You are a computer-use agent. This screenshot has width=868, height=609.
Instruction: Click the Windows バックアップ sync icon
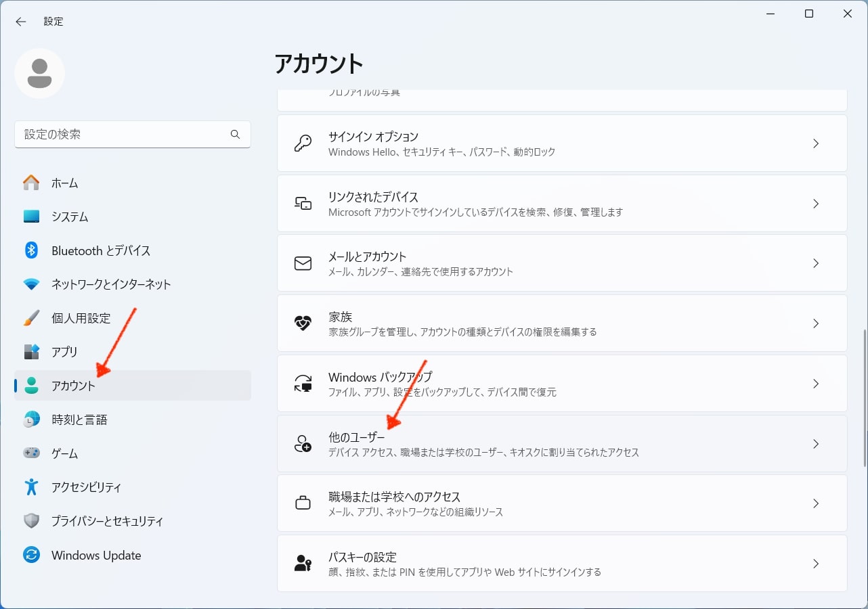[x=303, y=384]
